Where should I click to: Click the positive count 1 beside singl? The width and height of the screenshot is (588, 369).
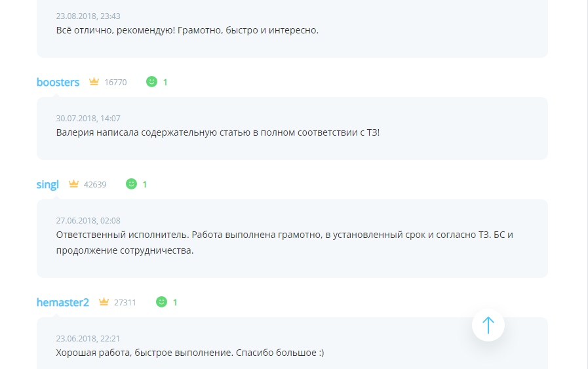(x=145, y=185)
